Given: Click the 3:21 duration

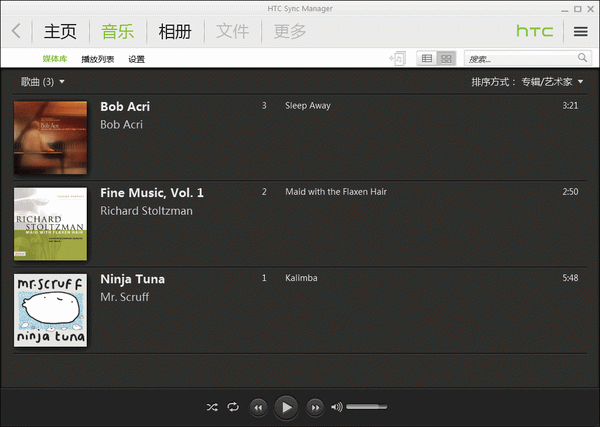Looking at the screenshot, I should pyautogui.click(x=570, y=106).
